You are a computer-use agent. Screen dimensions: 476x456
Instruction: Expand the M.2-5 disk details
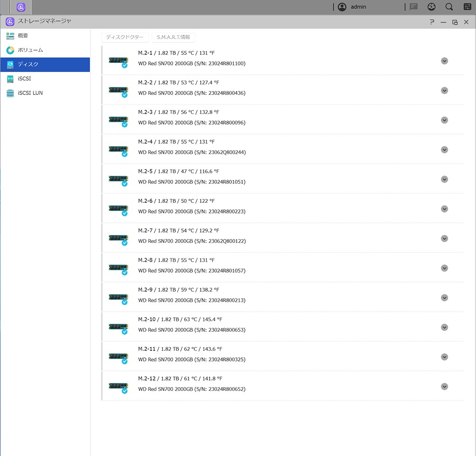point(444,179)
